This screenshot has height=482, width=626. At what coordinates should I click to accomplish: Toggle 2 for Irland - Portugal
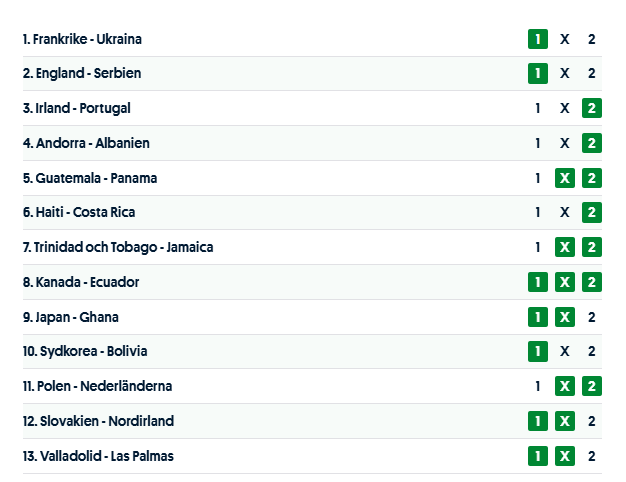[x=592, y=108]
